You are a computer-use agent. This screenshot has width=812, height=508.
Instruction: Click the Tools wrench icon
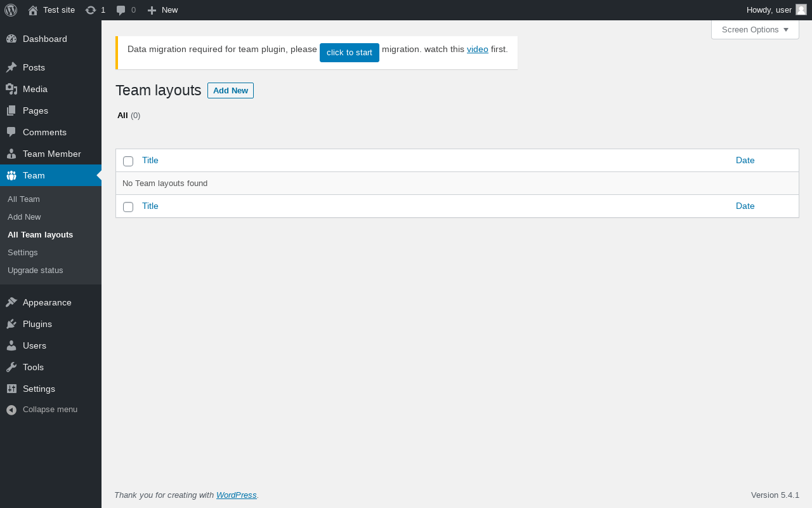[11, 367]
